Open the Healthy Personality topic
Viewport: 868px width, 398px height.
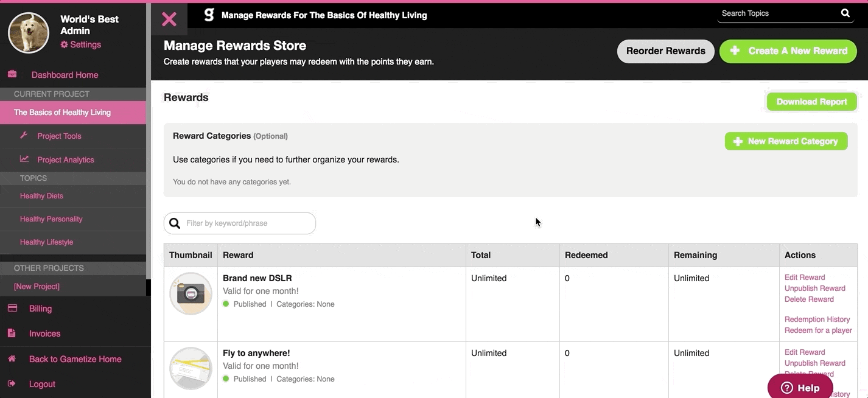(51, 219)
